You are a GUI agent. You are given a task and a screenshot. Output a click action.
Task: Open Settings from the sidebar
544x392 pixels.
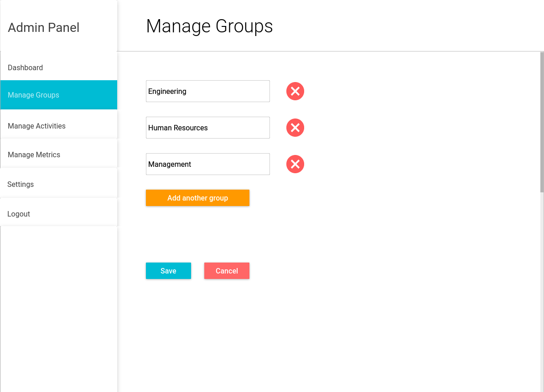(21, 184)
